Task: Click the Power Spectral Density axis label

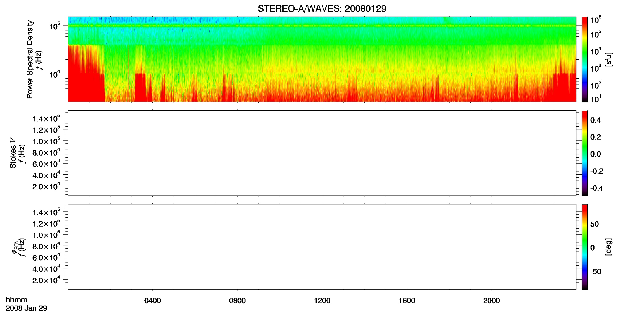Action: (30, 59)
